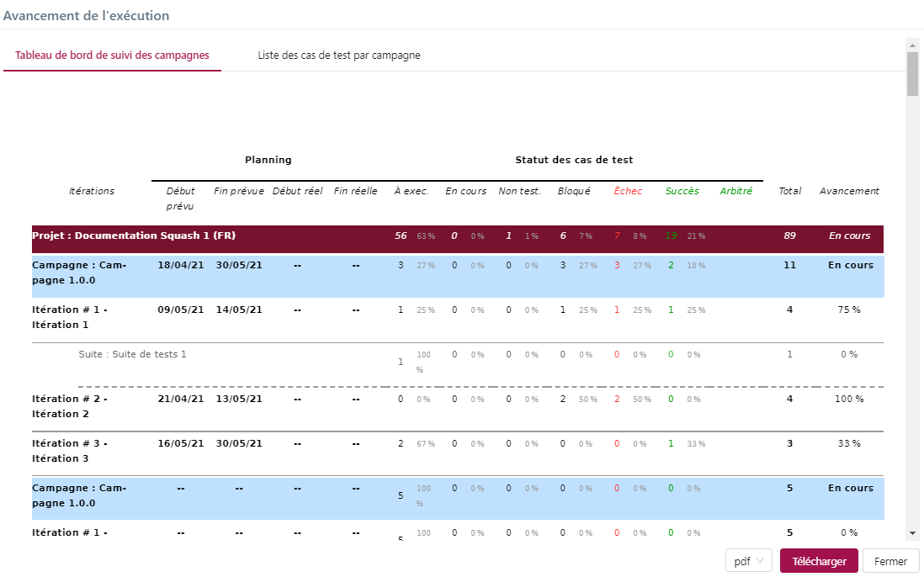Click the 'Échec' column header

pos(628,191)
